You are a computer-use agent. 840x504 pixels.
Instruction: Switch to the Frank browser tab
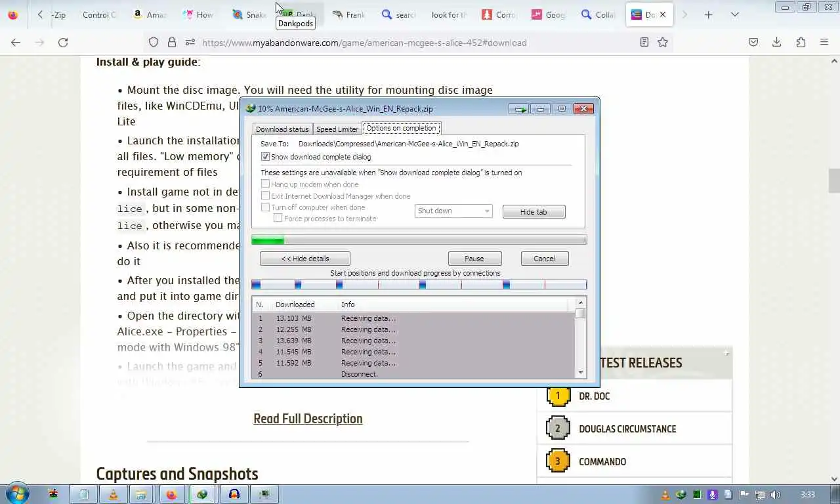tap(349, 14)
